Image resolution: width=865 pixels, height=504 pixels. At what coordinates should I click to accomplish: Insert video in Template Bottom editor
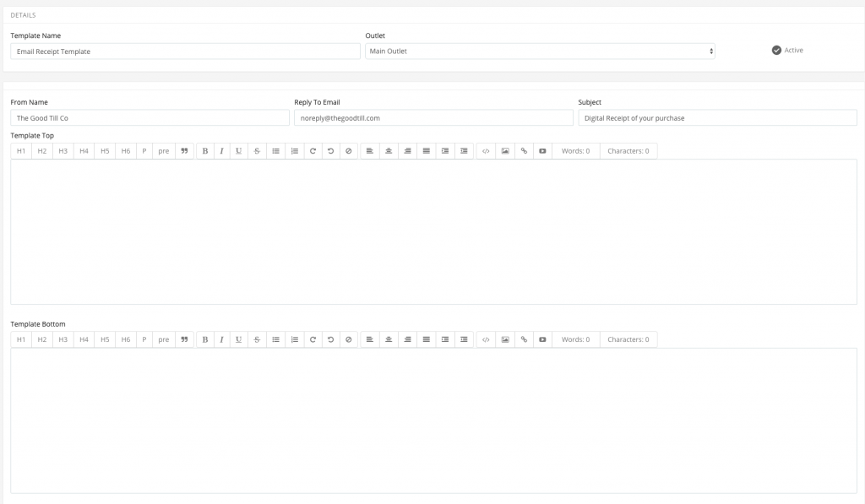(542, 339)
